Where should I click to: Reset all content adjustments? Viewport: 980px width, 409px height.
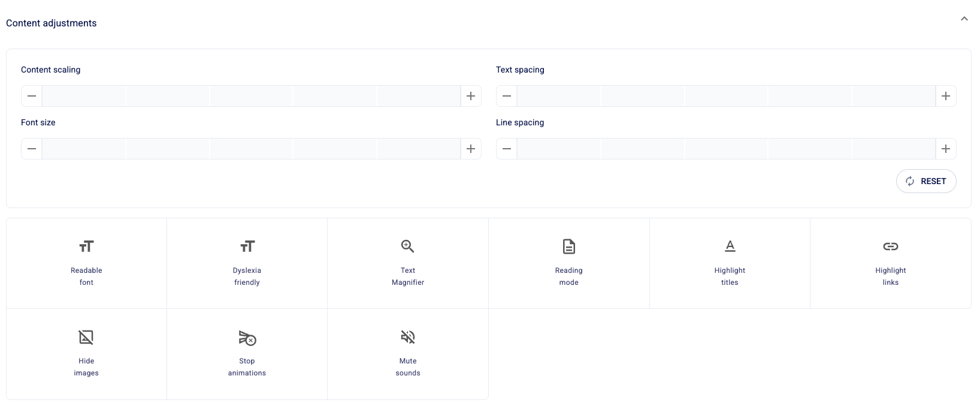point(926,181)
